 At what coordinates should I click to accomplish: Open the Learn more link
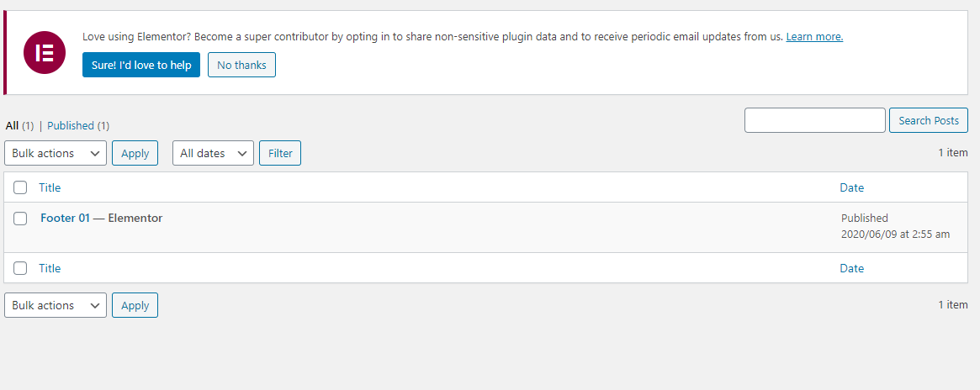tap(814, 36)
